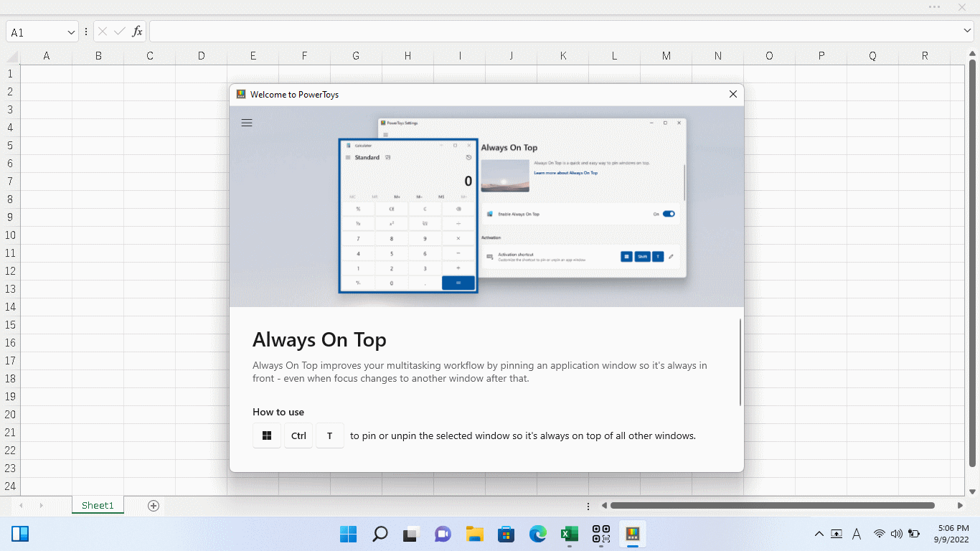
Task: Click the Windows key icon in the shortcut row
Action: tap(266, 435)
